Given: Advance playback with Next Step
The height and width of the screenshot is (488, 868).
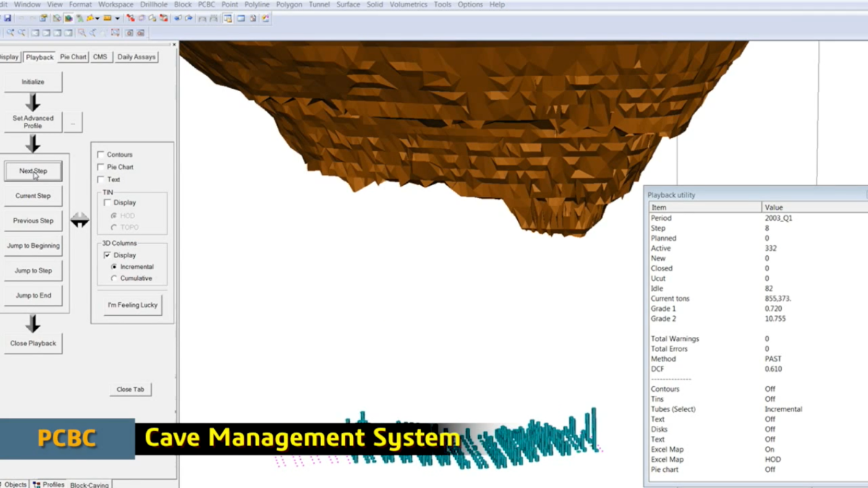Looking at the screenshot, I should 33,171.
